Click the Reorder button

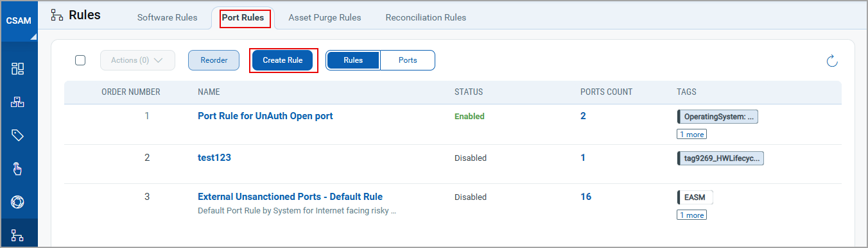(214, 60)
